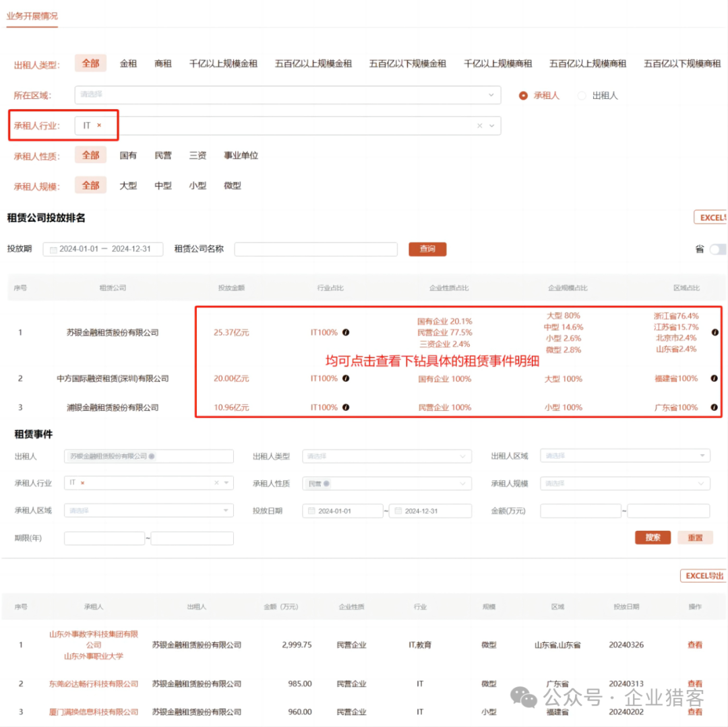Click into 租赁公司名称 input field

pyautogui.click(x=315, y=249)
